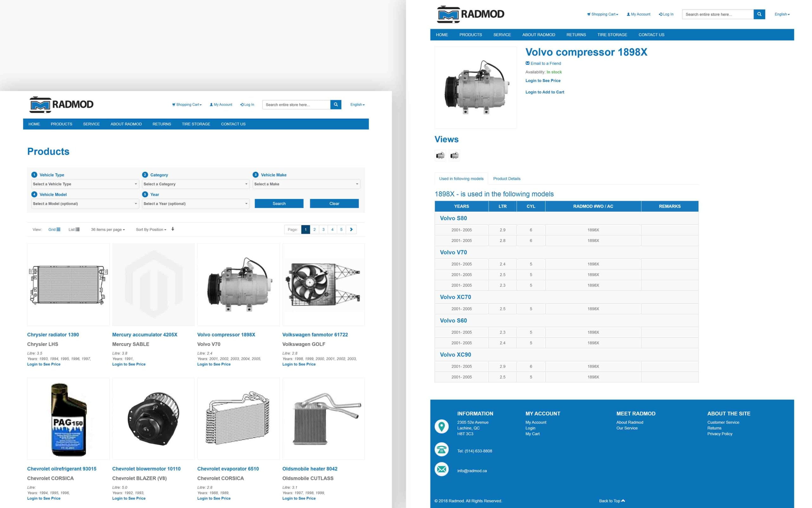Open Chrysler radiator 1390 title link
Viewport: 812px width, 508px height.
pos(53,335)
